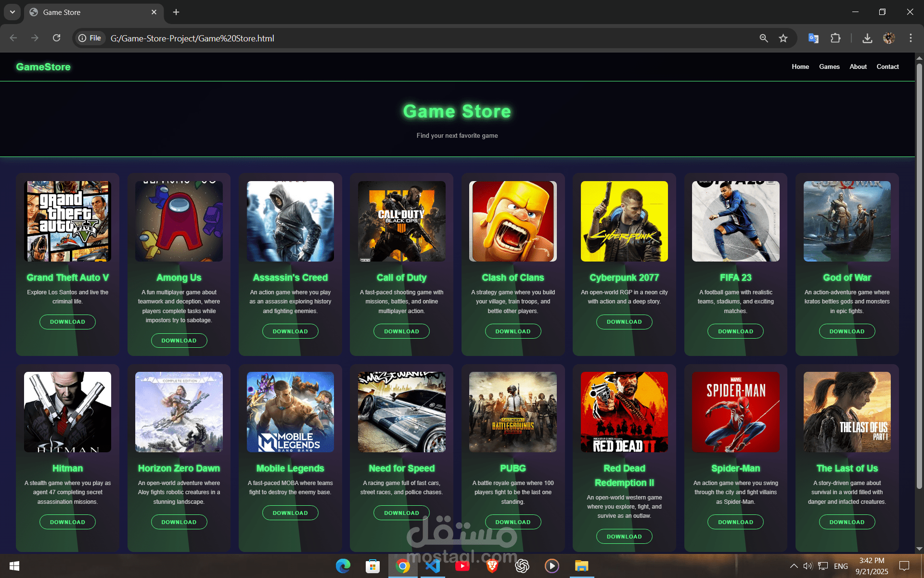Download Assassin's Creed
Image resolution: width=924 pixels, height=578 pixels.
(290, 331)
